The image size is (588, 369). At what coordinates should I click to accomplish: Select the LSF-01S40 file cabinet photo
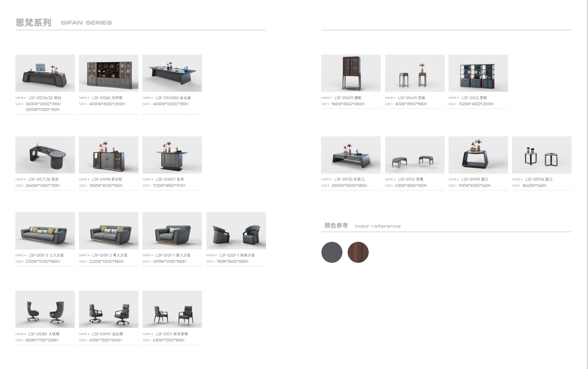coord(109,73)
